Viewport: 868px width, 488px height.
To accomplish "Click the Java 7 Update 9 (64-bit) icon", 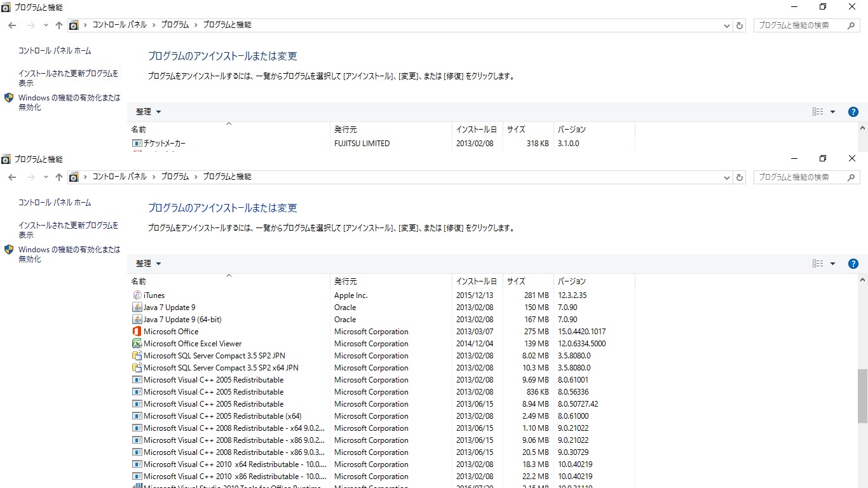I will (x=137, y=320).
